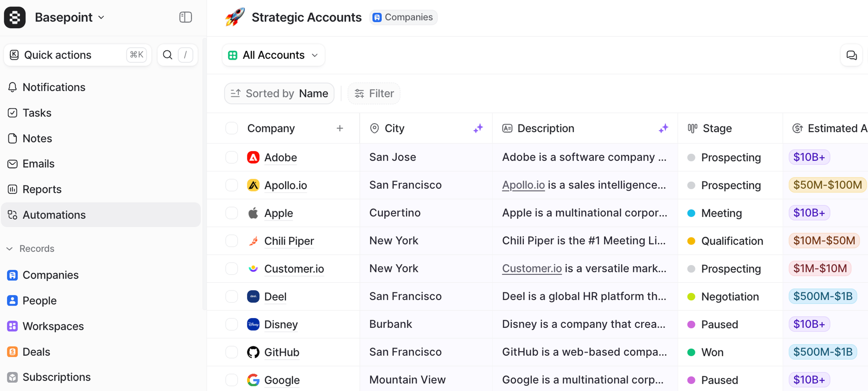
Task: Go to Deals in the sidebar
Action: [x=36, y=352]
